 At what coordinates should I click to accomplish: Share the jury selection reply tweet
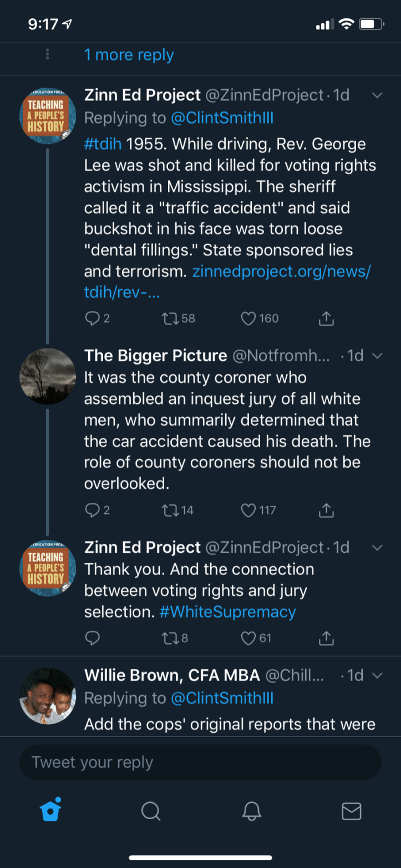[x=327, y=638]
